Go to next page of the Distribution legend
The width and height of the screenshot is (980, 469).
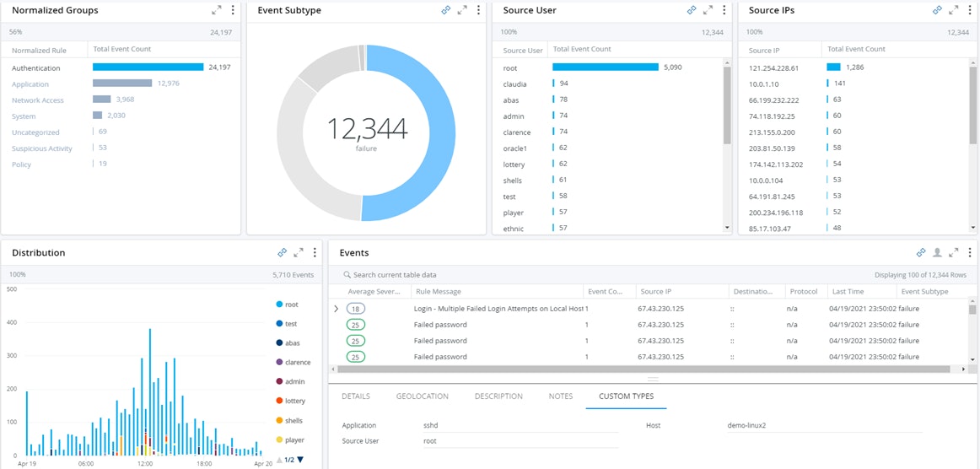click(300, 460)
